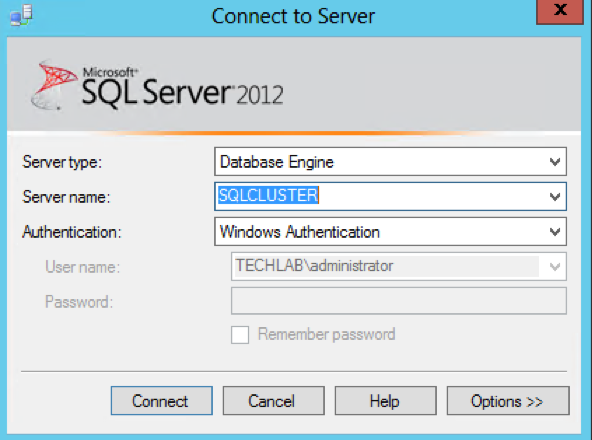Click the Authentication label
592x440 pixels.
click(72, 232)
